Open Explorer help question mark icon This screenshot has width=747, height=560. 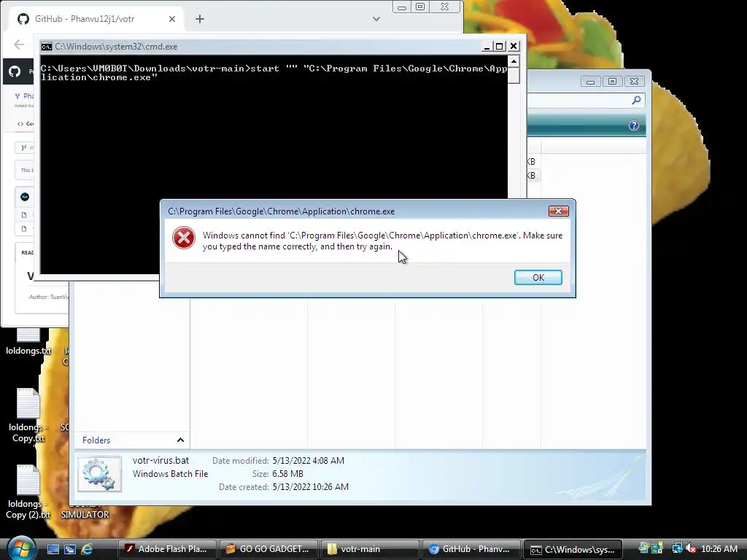[x=634, y=125]
